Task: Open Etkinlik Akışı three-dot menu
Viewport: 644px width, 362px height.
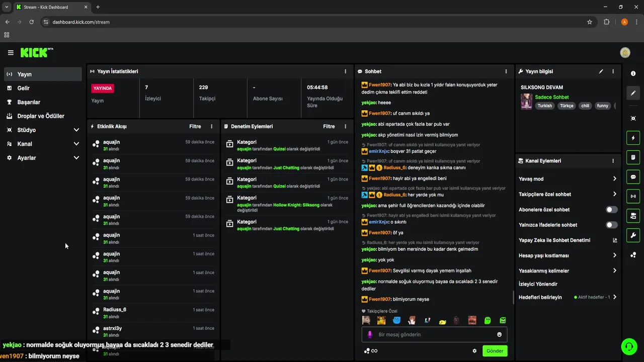Action: [x=211, y=127]
